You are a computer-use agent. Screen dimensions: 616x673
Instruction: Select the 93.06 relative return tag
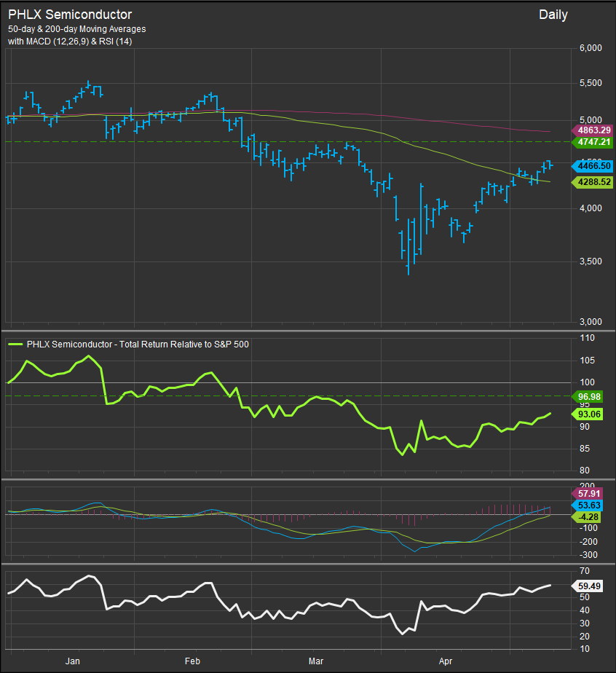pos(588,414)
